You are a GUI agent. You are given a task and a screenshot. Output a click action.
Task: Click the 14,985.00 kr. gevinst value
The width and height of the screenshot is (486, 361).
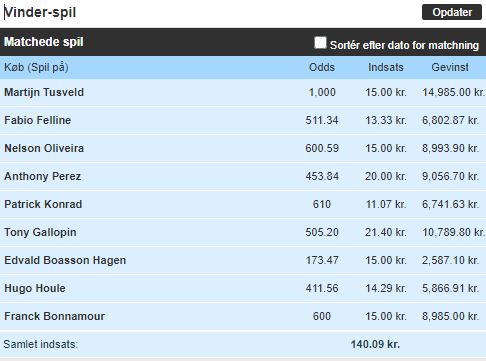(453, 92)
